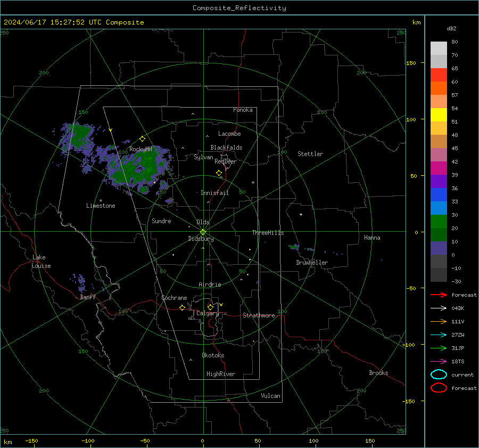Click yellow diamond marker above Calgary label
479x448 pixels.
210,307
